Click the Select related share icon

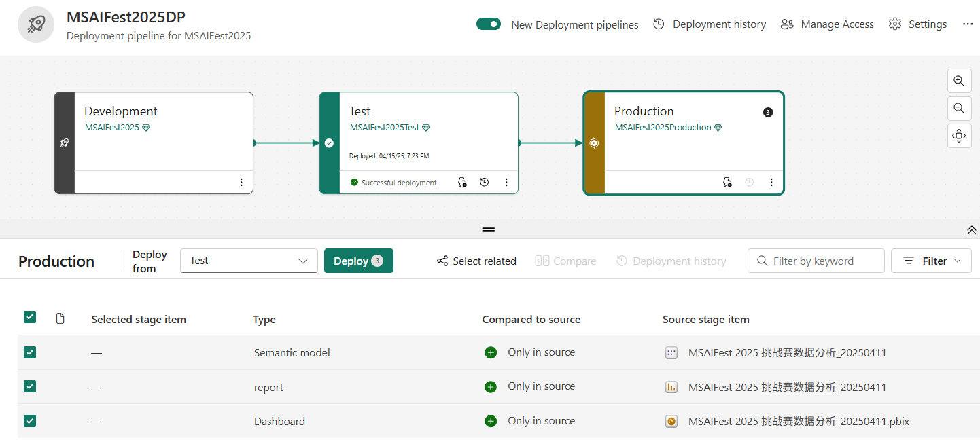442,261
